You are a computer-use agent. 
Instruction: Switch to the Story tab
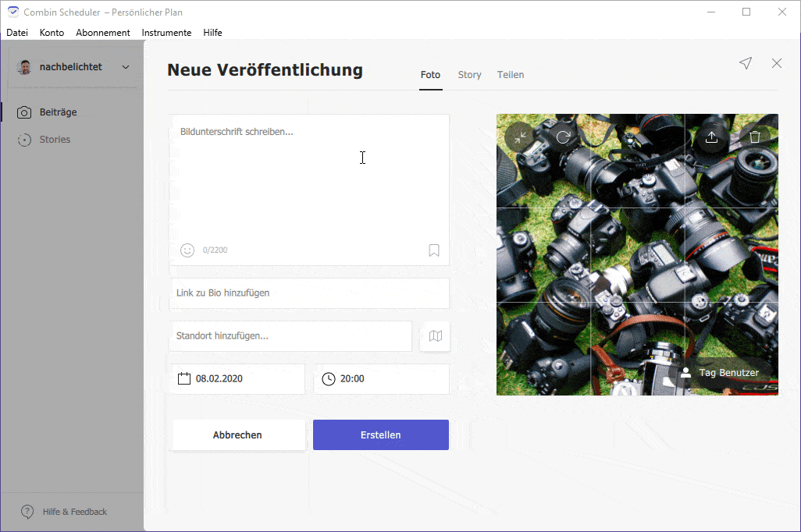pos(469,75)
